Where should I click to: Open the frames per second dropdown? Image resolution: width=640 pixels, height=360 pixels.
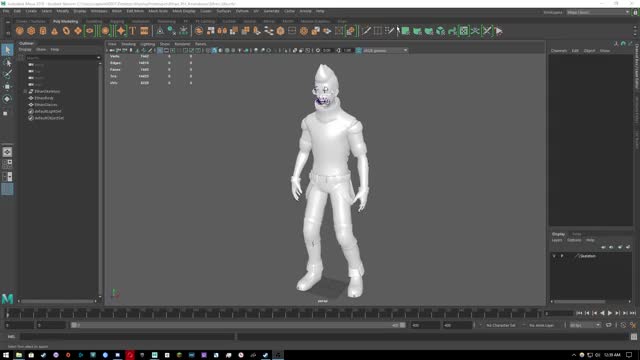[x=585, y=325]
